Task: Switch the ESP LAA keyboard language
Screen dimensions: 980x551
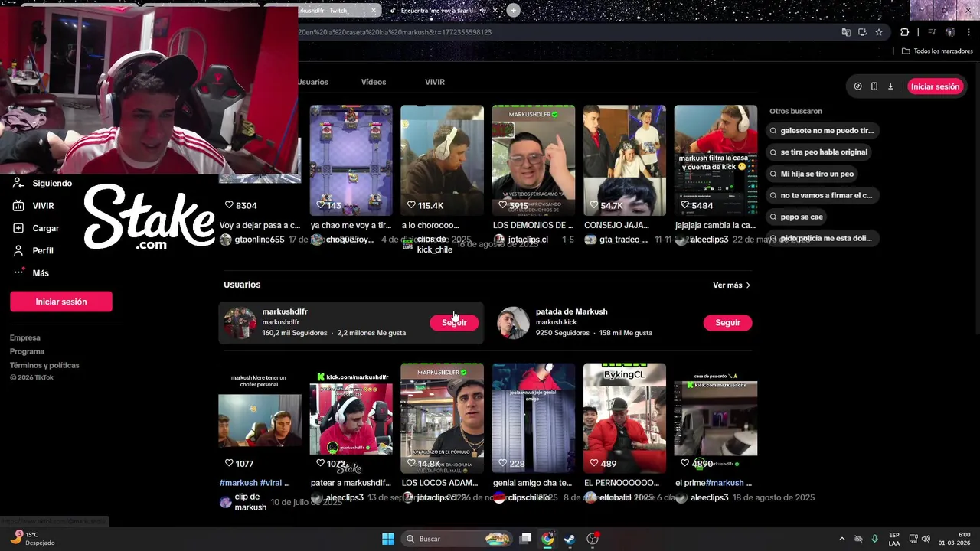Action: coord(894,539)
